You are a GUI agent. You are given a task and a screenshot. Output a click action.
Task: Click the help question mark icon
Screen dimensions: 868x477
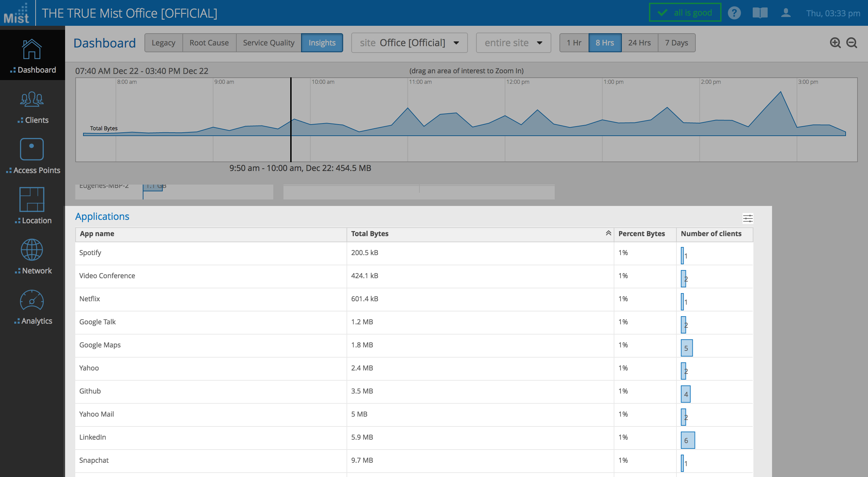pyautogui.click(x=734, y=13)
